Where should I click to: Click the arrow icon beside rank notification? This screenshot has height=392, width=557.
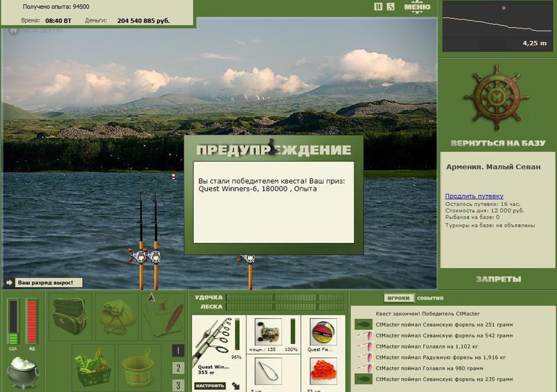click(10, 283)
